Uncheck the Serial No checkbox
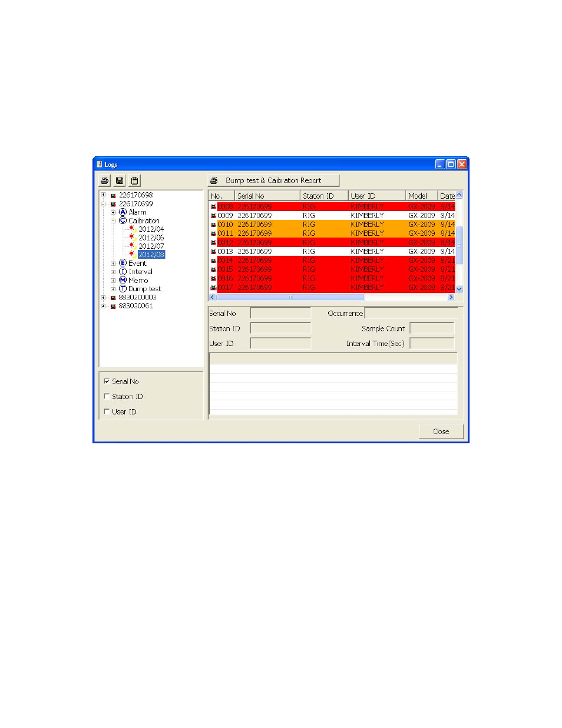 [107, 381]
